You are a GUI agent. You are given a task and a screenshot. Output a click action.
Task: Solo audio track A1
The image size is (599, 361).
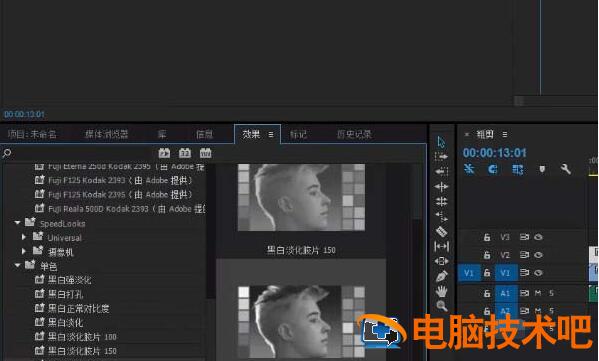point(551,293)
